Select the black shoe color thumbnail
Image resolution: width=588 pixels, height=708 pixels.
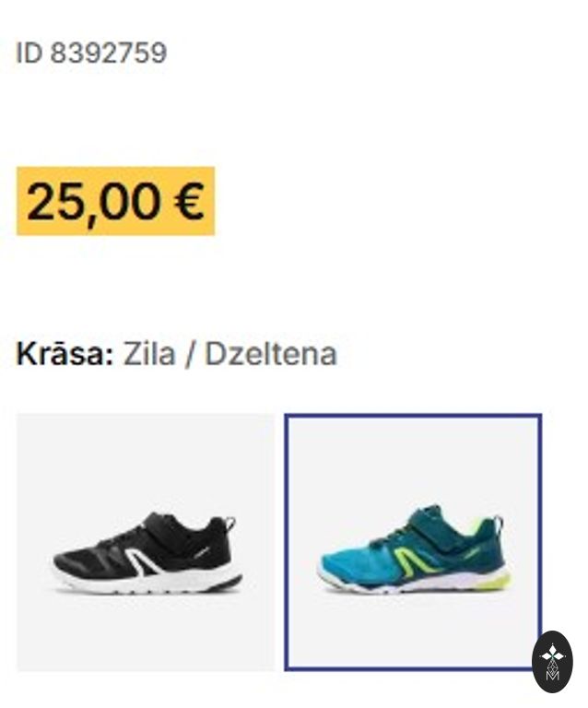tap(146, 542)
